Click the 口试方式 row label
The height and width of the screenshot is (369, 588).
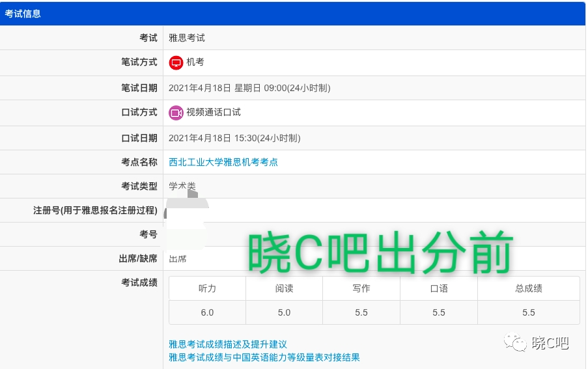139,112
